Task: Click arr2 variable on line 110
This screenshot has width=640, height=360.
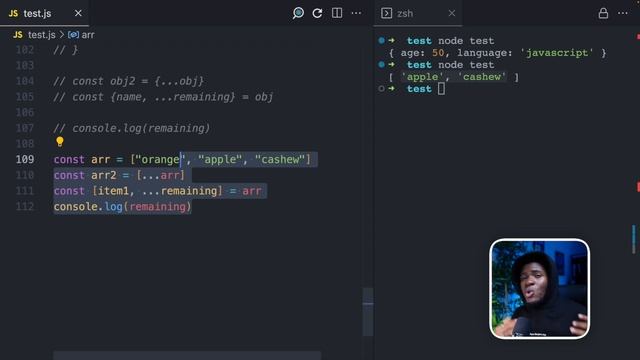Action: (104, 175)
